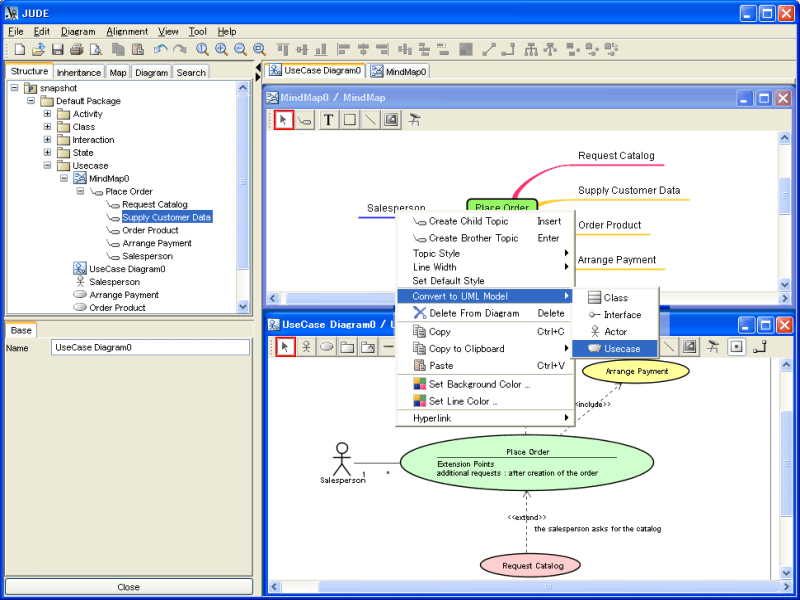Click Delete From Diagram menu entry

coord(486,313)
